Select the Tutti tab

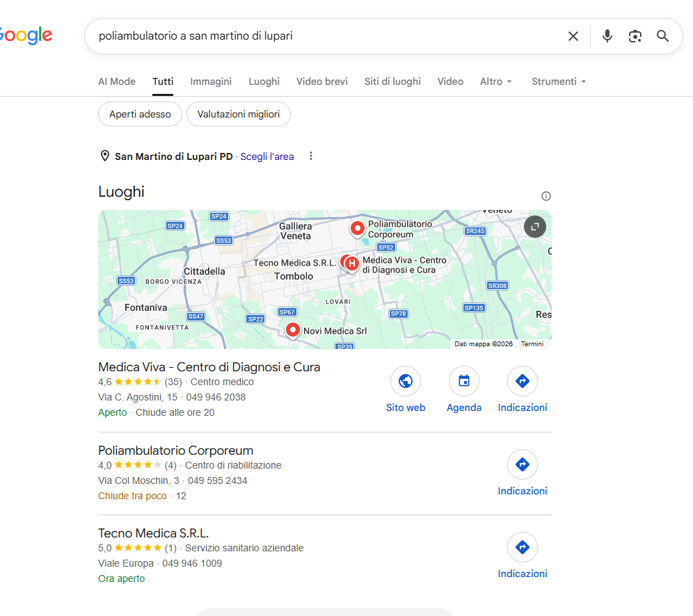click(x=163, y=81)
